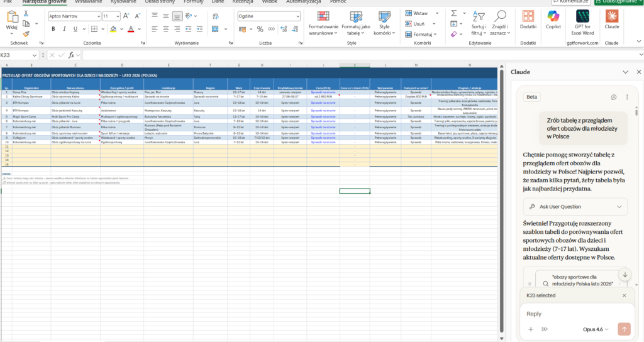Viewport: 644px width, 342px height.
Task: Open the Opus 4.6 model selector
Action: [596, 329]
